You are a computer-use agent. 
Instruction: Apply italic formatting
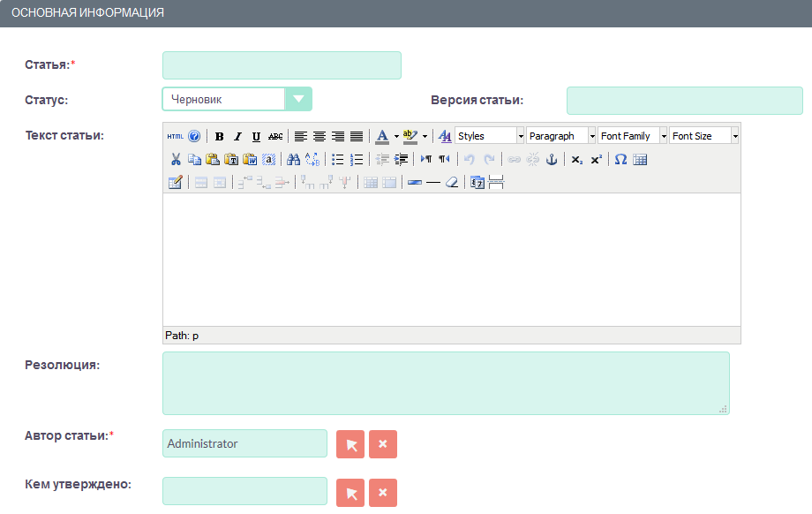(237, 137)
